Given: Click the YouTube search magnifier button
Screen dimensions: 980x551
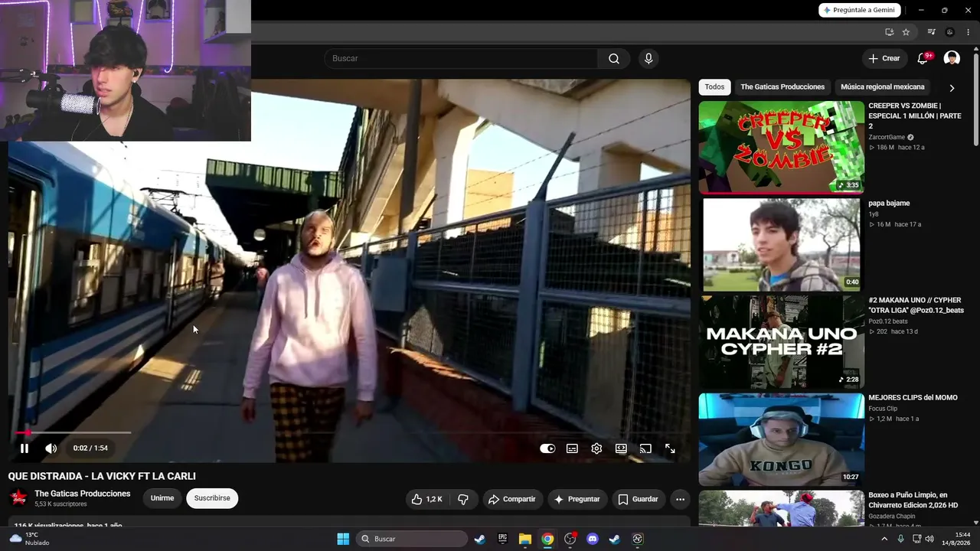Looking at the screenshot, I should pyautogui.click(x=614, y=59).
